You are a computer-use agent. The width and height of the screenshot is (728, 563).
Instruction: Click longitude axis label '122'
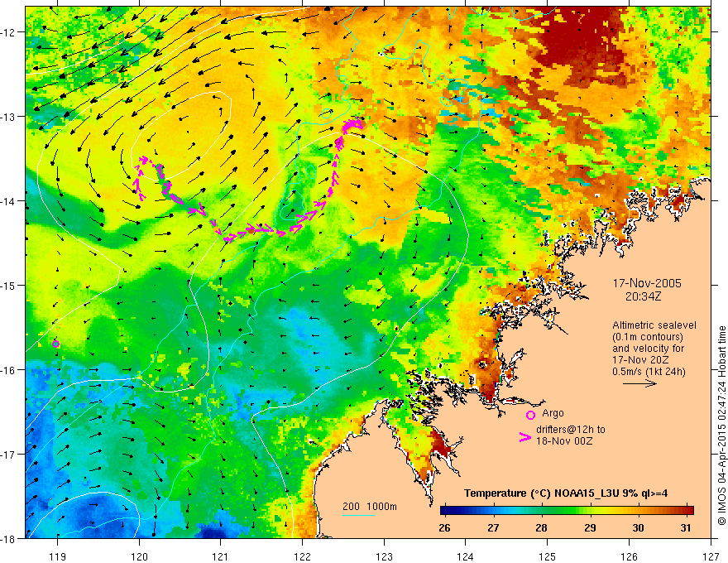(x=302, y=556)
